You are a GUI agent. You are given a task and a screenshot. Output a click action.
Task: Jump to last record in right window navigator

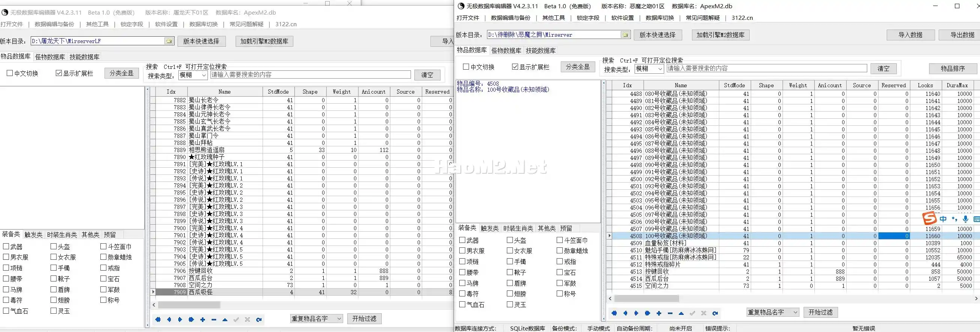647,313
